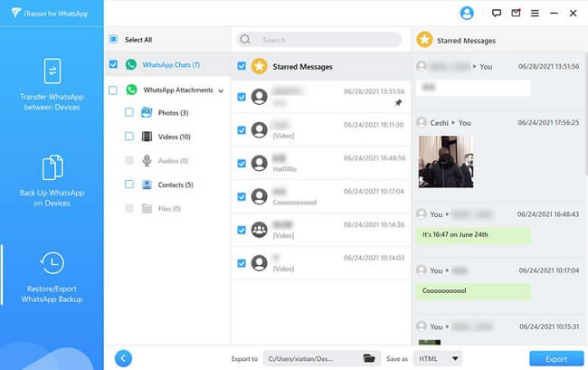Check the Videos (10) checkbox
The image size is (588, 370).
point(129,137)
